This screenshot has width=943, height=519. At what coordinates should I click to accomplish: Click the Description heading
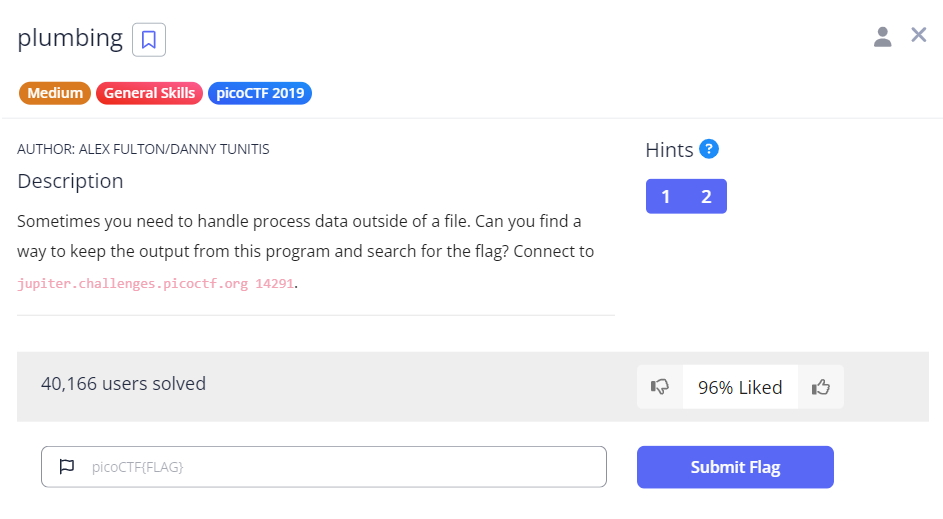tap(70, 181)
